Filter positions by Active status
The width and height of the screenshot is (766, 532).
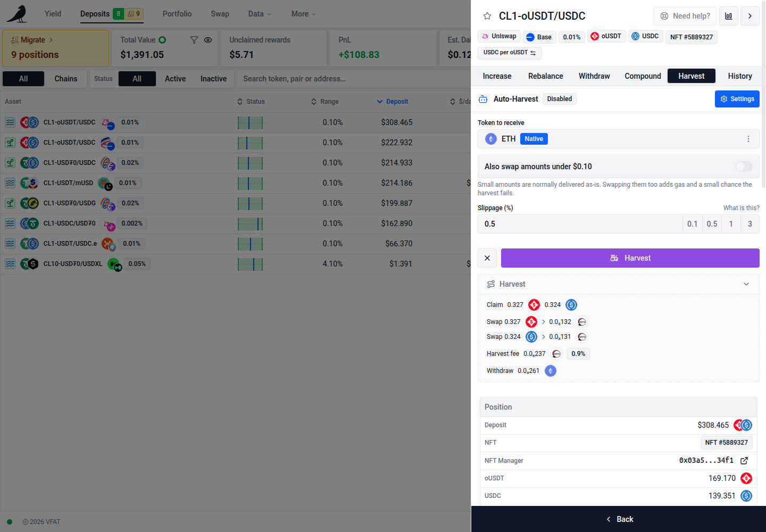pos(175,79)
